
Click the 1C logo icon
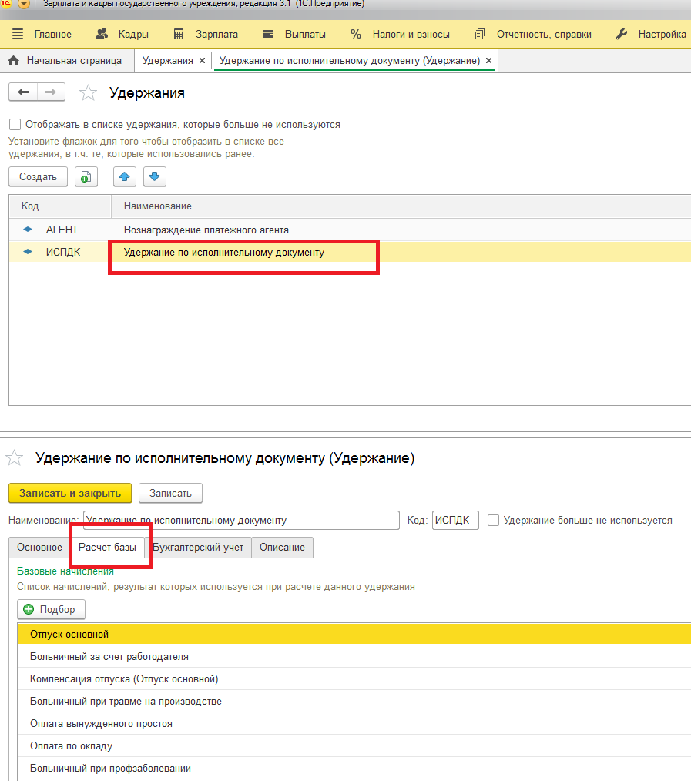coord(6,4)
